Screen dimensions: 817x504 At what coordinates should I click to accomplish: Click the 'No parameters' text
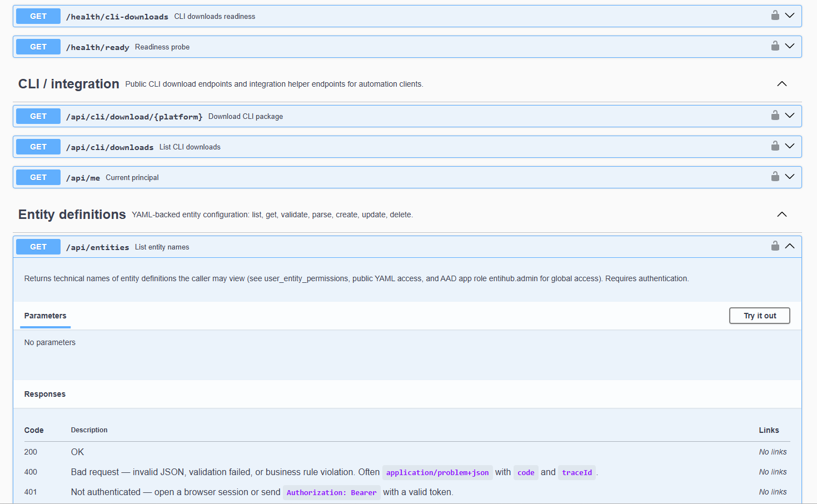[x=50, y=342]
